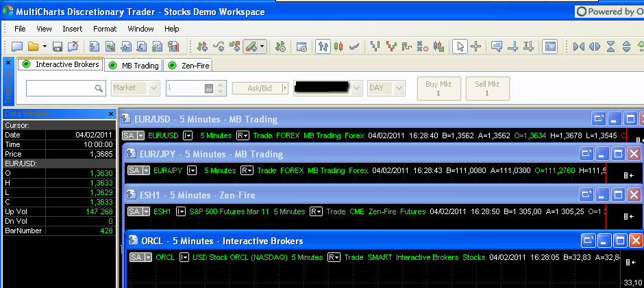Expand the drawing tool dropdown arrow
644x288 pixels.
pos(262,47)
